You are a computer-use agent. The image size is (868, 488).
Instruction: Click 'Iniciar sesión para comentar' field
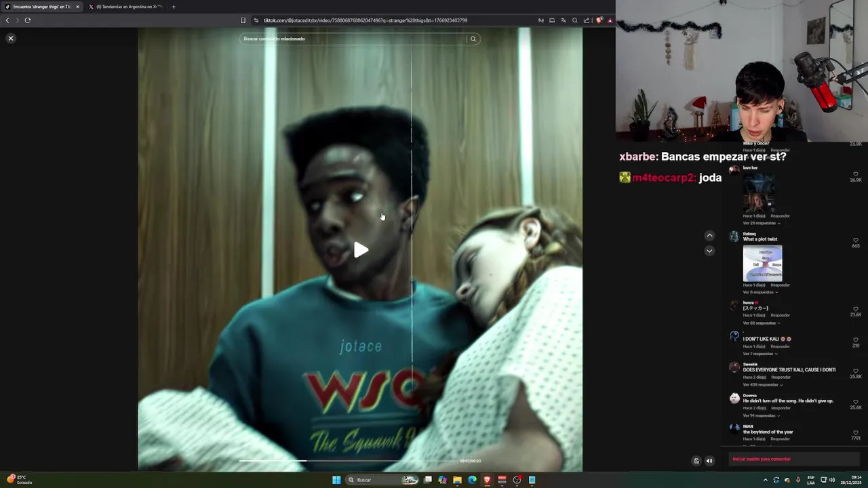coord(794,459)
